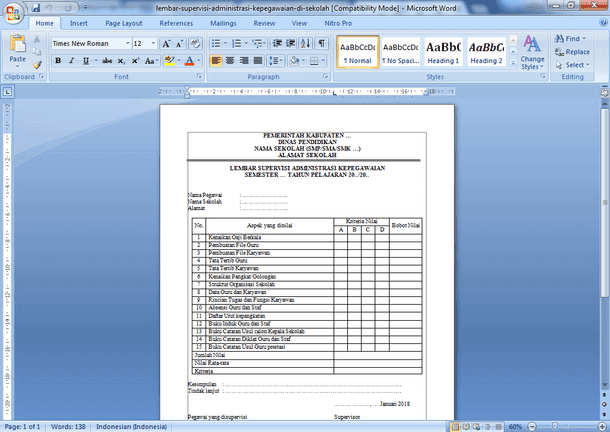Apply strikethrough formatting
Image resolution: width=610 pixels, height=432 pixels.
coord(107,61)
